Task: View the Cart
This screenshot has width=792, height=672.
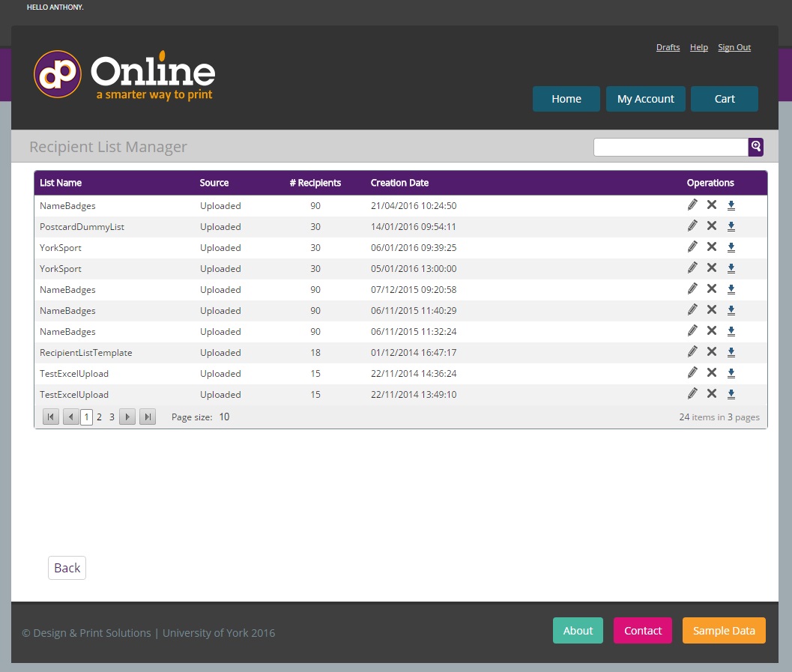Action: [725, 99]
